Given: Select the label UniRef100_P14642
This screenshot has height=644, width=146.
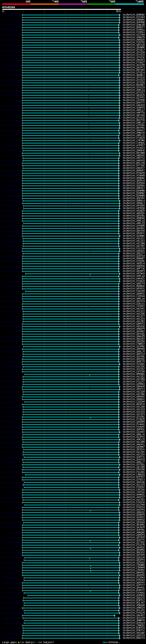Looking at the screenshot, I should click(x=133, y=593).
